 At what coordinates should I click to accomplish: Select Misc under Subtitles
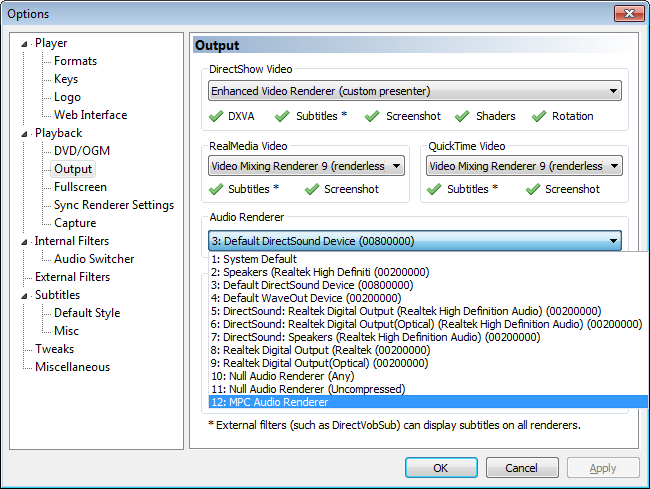click(x=66, y=331)
